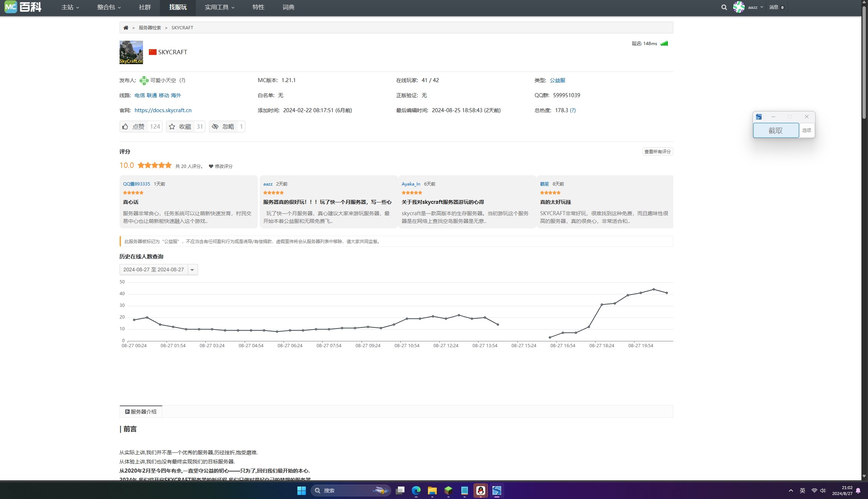Click the page vertical scrollbar thumb
This screenshot has width=868, height=499.
point(864,62)
